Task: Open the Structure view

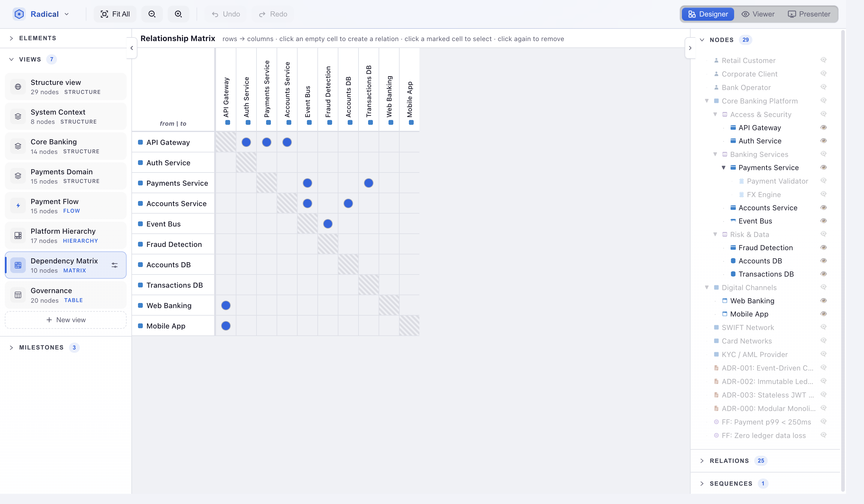Action: click(65, 87)
